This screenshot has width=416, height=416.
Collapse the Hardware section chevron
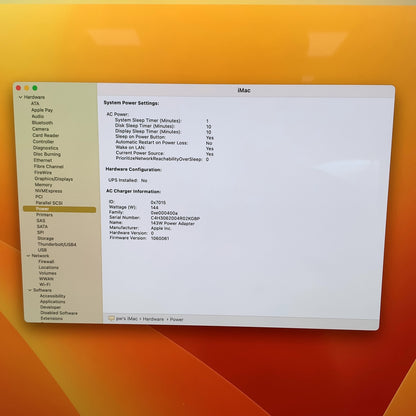coord(21,97)
